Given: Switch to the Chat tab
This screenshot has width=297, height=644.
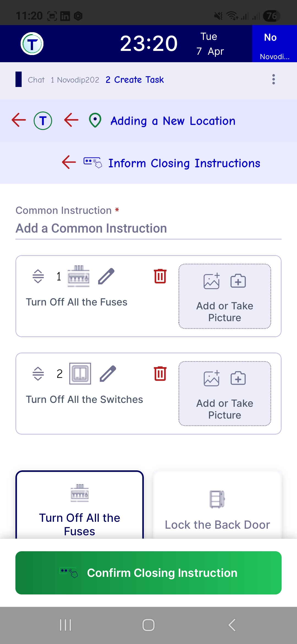Looking at the screenshot, I should (36, 80).
